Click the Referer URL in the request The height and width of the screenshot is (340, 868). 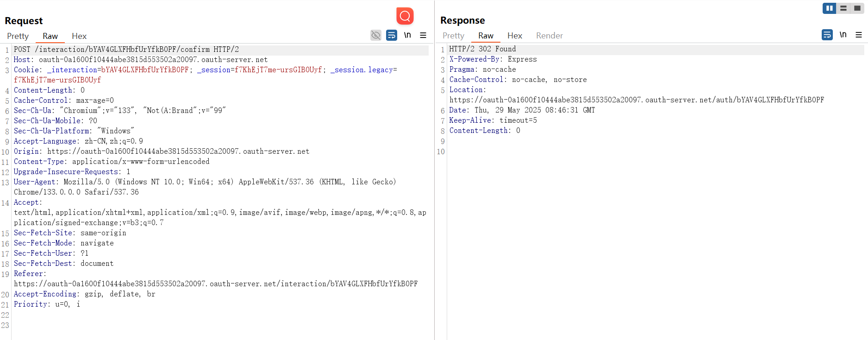pyautogui.click(x=216, y=284)
